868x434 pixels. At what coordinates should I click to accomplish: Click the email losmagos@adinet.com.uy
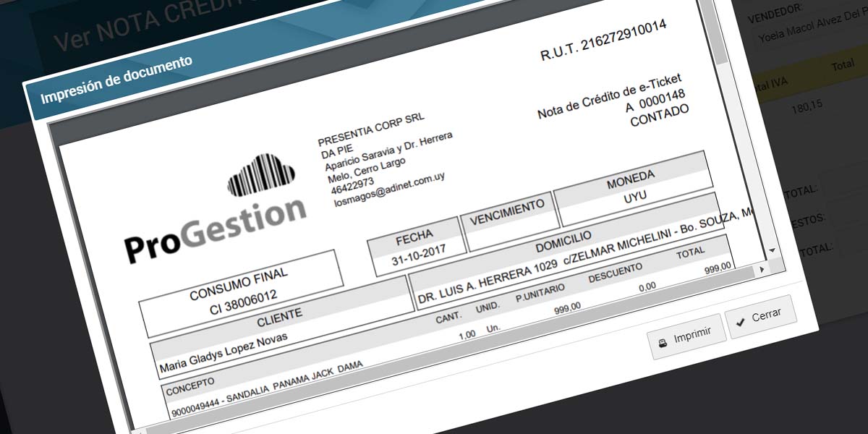click(388, 190)
